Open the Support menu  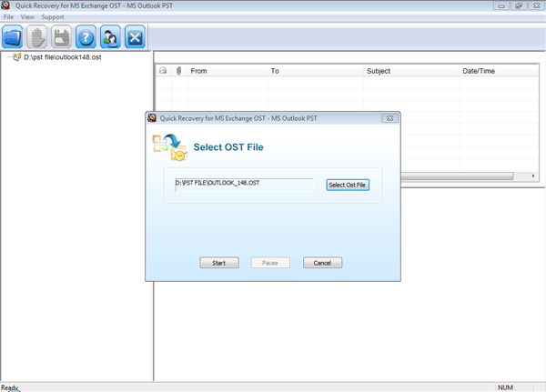pos(53,16)
